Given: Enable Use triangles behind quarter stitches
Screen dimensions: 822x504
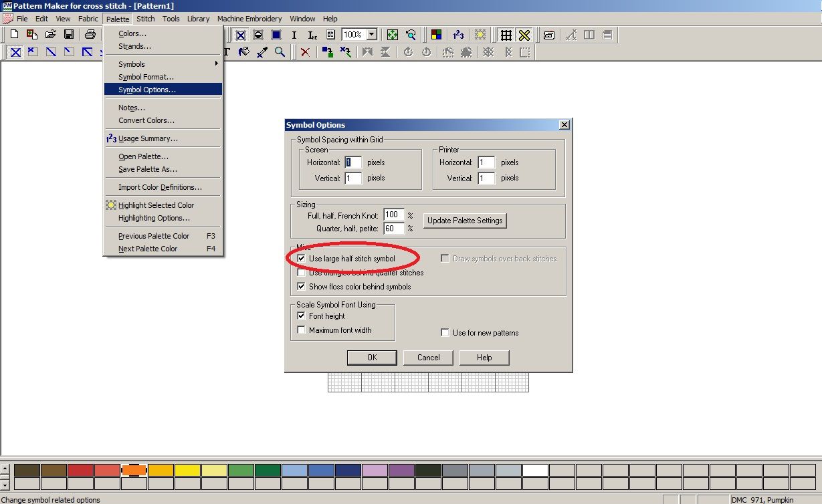Looking at the screenshot, I should pyautogui.click(x=302, y=272).
